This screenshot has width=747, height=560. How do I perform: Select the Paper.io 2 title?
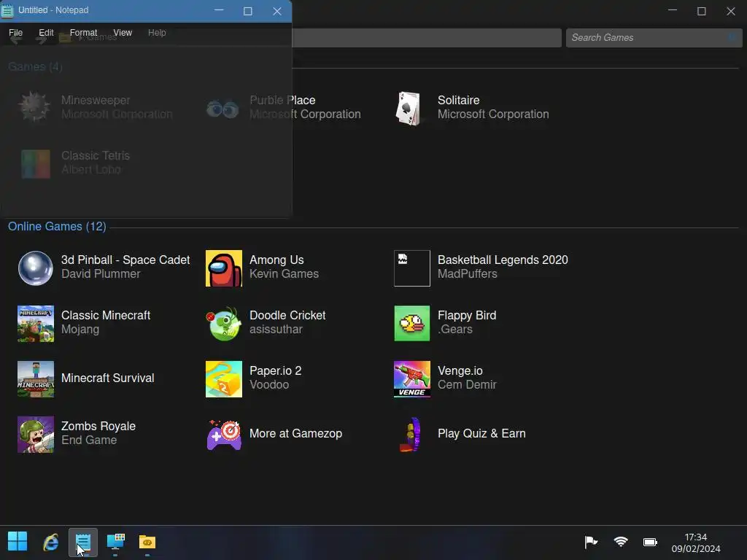(275, 370)
